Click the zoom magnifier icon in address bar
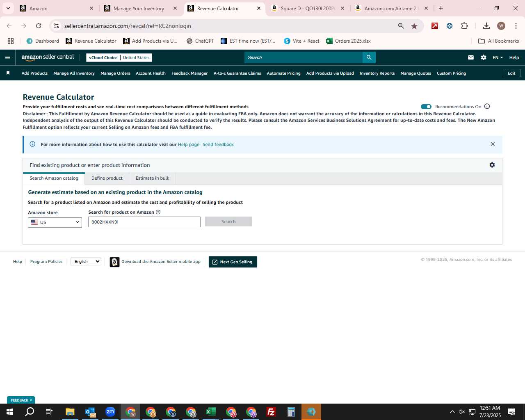 point(401,26)
